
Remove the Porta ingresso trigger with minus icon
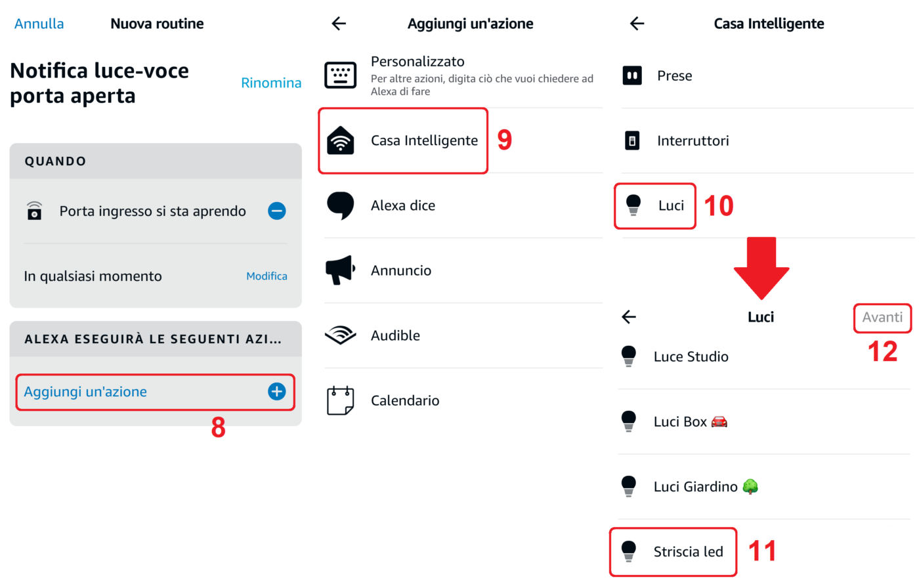coord(277,211)
